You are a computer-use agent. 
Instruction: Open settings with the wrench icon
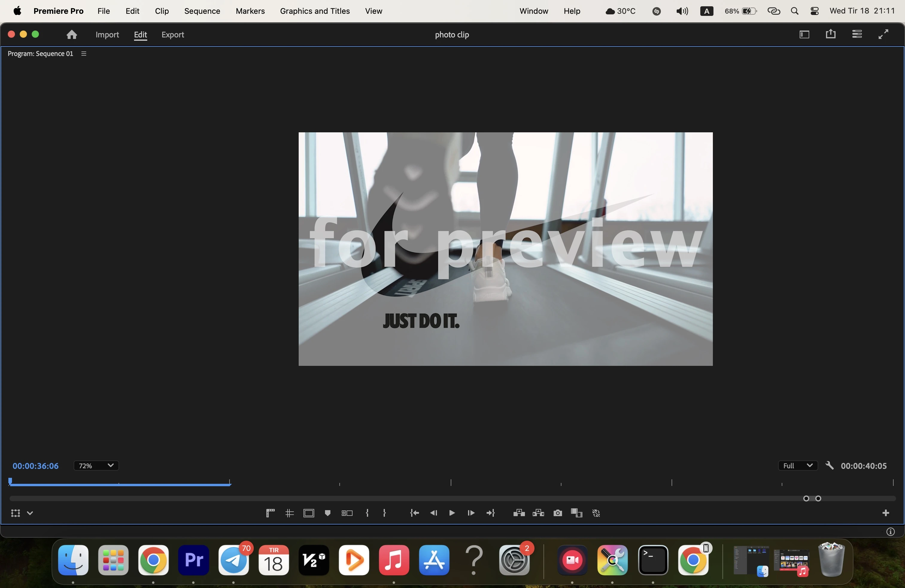click(829, 466)
